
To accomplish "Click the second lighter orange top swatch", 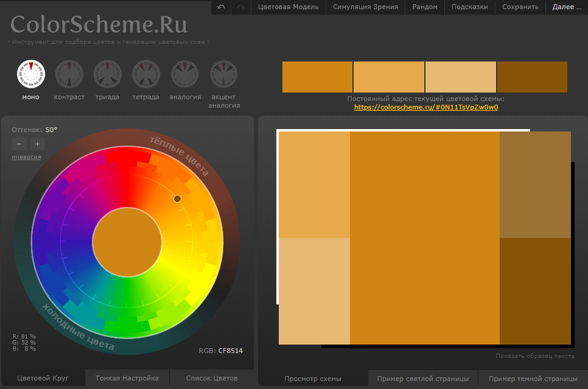I will point(389,77).
